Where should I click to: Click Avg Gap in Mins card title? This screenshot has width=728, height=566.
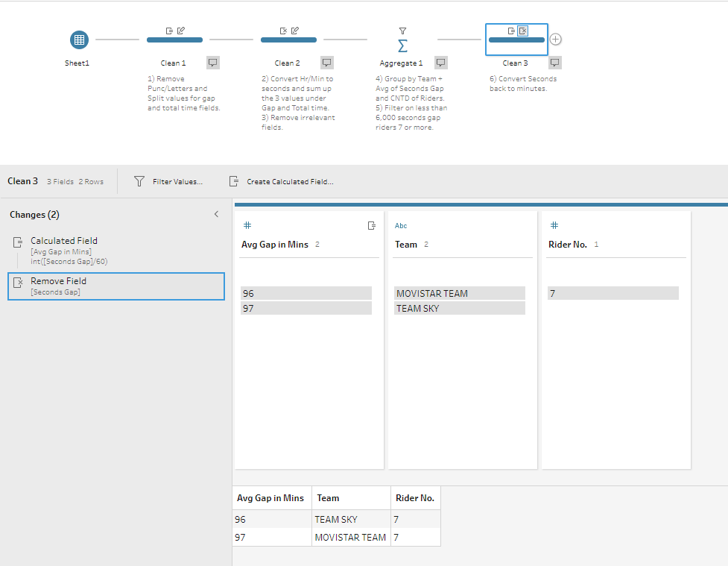click(x=275, y=245)
